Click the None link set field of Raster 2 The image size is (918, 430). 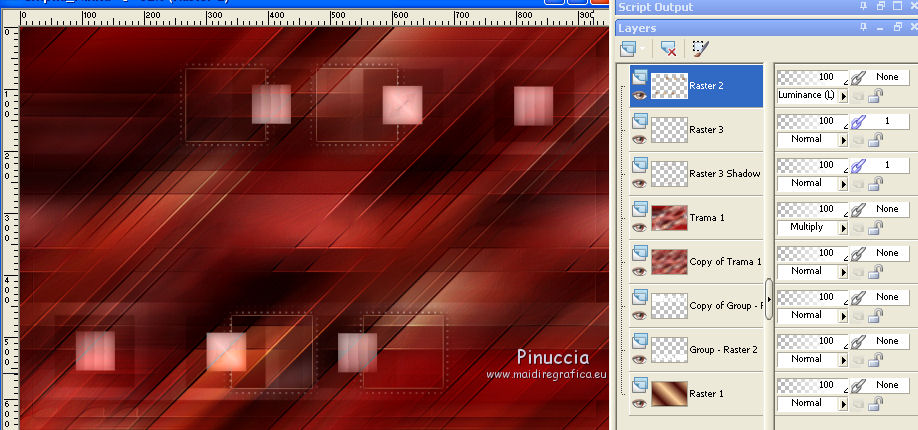pyautogui.click(x=887, y=77)
